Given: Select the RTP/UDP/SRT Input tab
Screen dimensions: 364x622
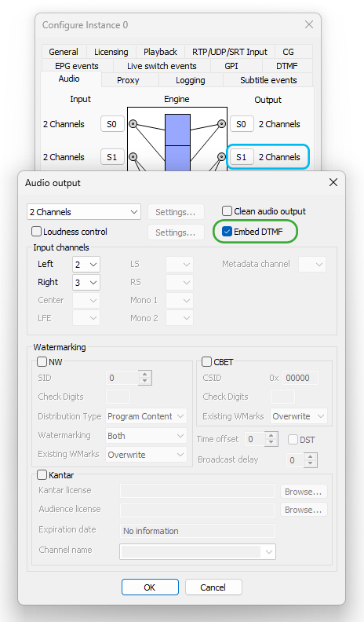Looking at the screenshot, I should pyautogui.click(x=230, y=52).
